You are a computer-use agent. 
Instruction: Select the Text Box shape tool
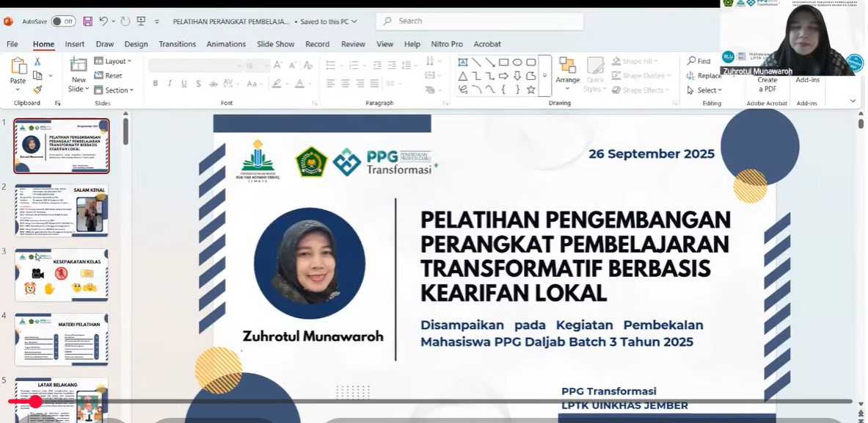[463, 62]
